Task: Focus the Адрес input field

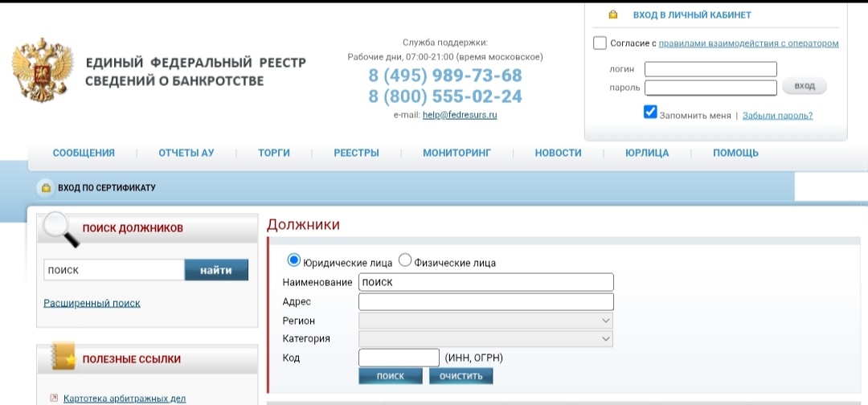Action: pyautogui.click(x=486, y=301)
